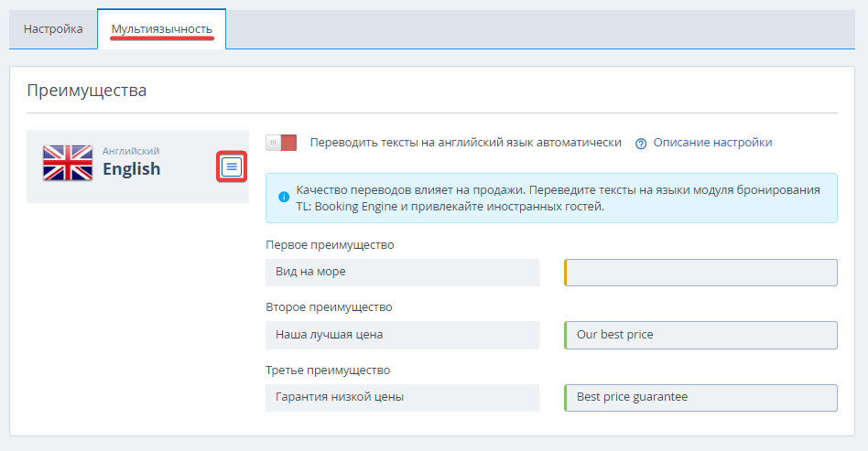Click the 'Переводить тексты' toggle label
Viewport: 868px width, 451px height.
click(465, 142)
